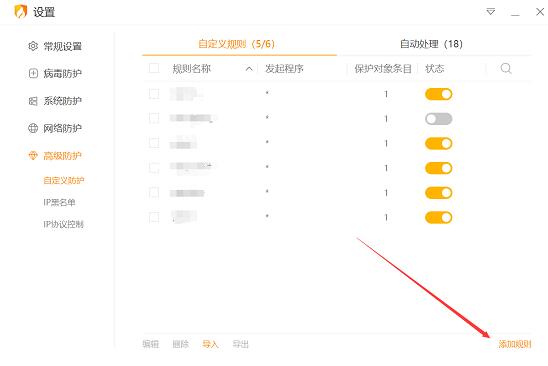Click 导入 to import rules
Screen dimensions: 548x366
[210, 344]
